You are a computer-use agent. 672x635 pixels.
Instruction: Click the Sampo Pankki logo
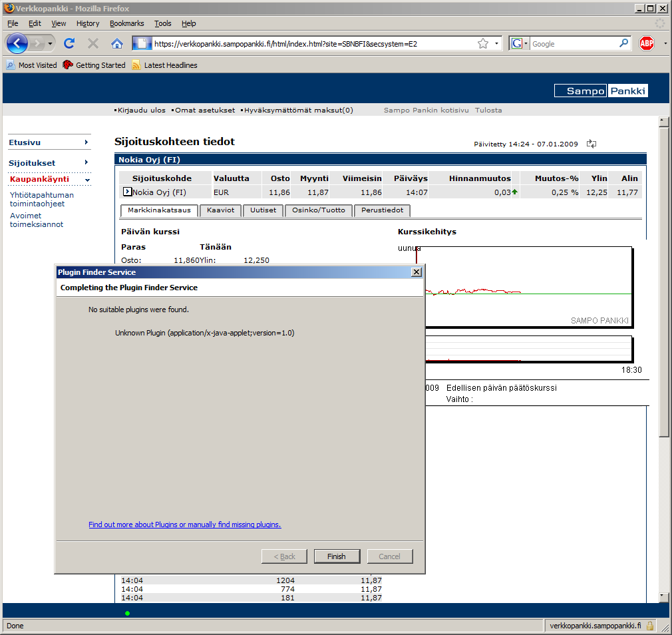pos(601,91)
